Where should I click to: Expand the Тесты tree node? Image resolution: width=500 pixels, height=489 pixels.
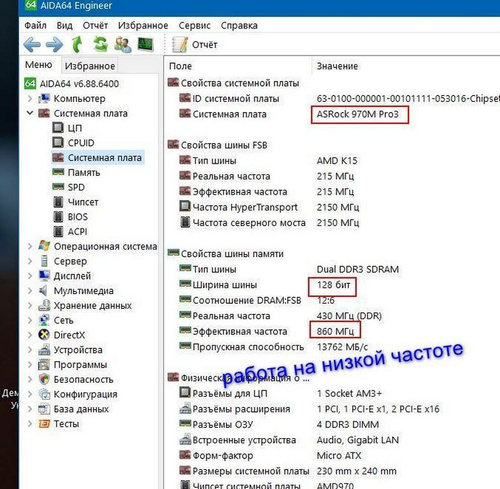pyautogui.click(x=30, y=423)
